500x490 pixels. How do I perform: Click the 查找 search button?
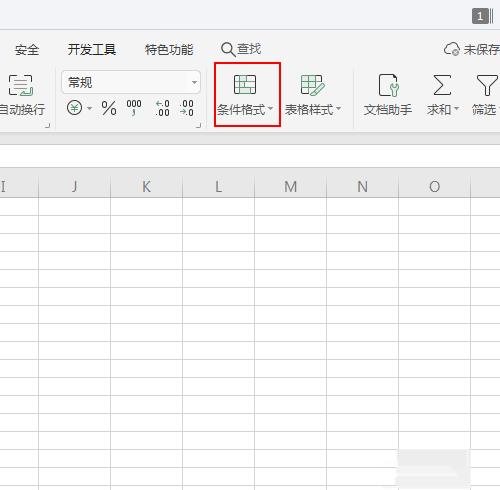point(241,49)
